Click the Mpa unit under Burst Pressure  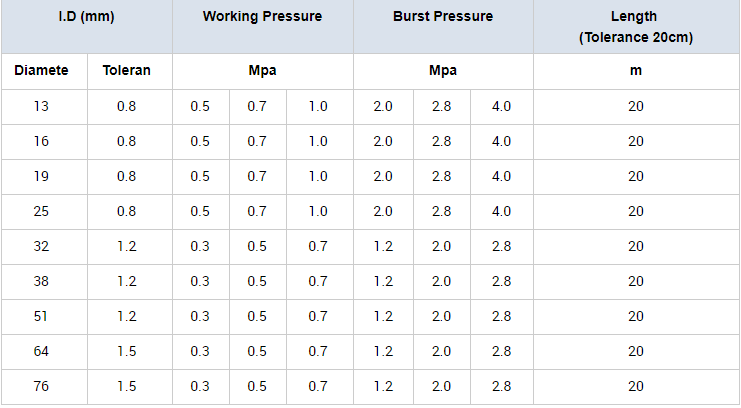[443, 71]
